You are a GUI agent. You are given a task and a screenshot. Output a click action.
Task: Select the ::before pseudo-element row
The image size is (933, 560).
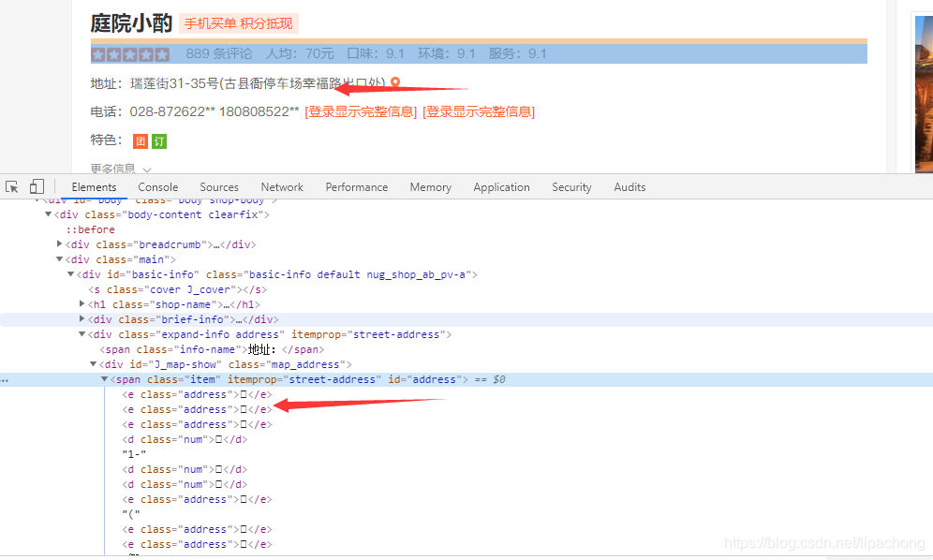pos(91,229)
